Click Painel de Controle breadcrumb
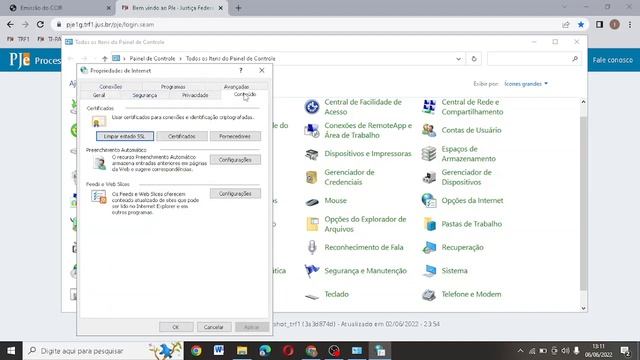Viewport: 640px width, 360px height. (152, 59)
